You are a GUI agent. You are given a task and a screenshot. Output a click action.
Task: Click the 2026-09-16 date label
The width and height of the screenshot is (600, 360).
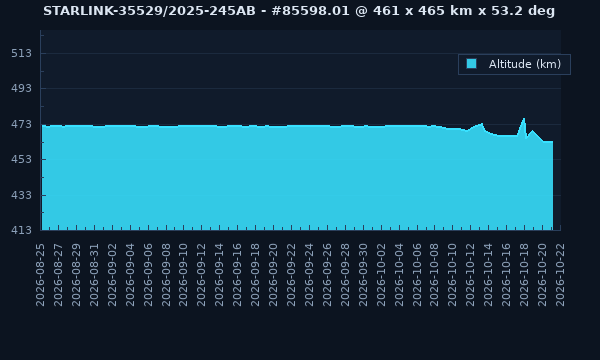[x=238, y=275]
